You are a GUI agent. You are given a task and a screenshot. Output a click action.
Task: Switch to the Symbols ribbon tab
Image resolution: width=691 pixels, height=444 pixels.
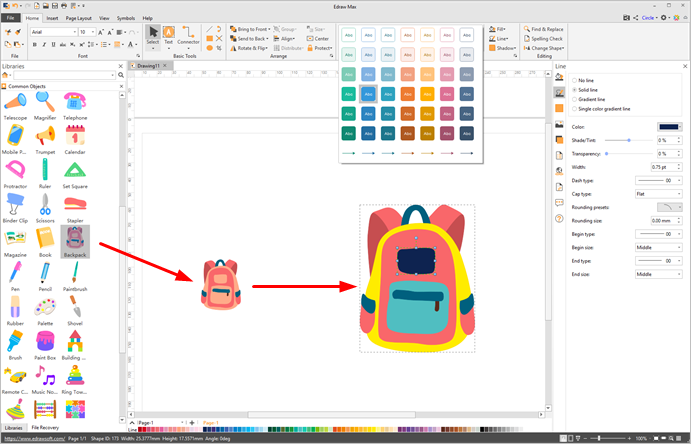126,18
